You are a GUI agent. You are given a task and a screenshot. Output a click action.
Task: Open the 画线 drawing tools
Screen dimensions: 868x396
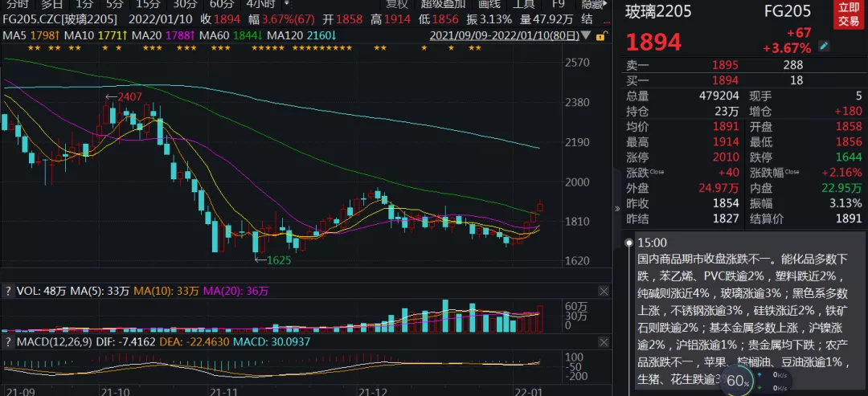click(x=489, y=3)
